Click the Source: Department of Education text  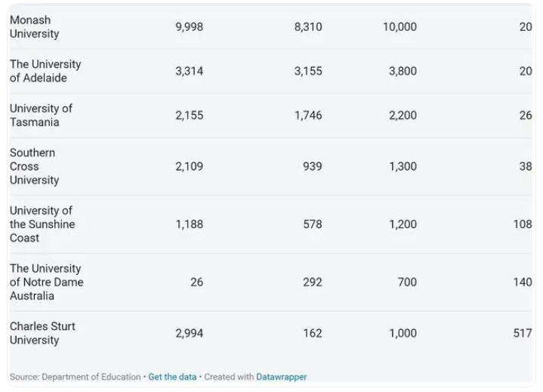[x=76, y=377]
